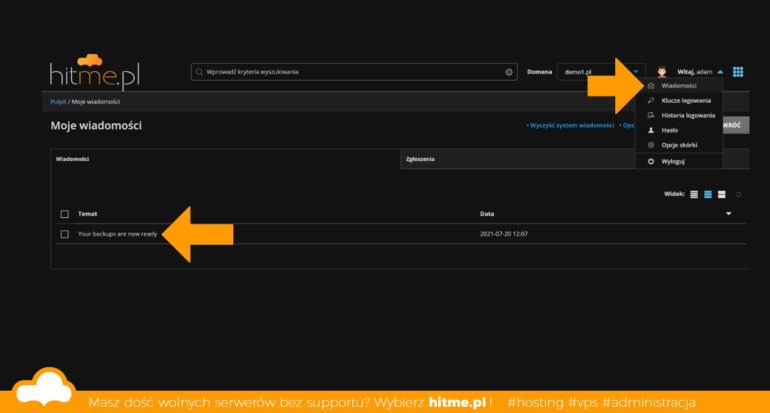Open search settings gear in search bar
The width and height of the screenshot is (770, 413).
509,72
